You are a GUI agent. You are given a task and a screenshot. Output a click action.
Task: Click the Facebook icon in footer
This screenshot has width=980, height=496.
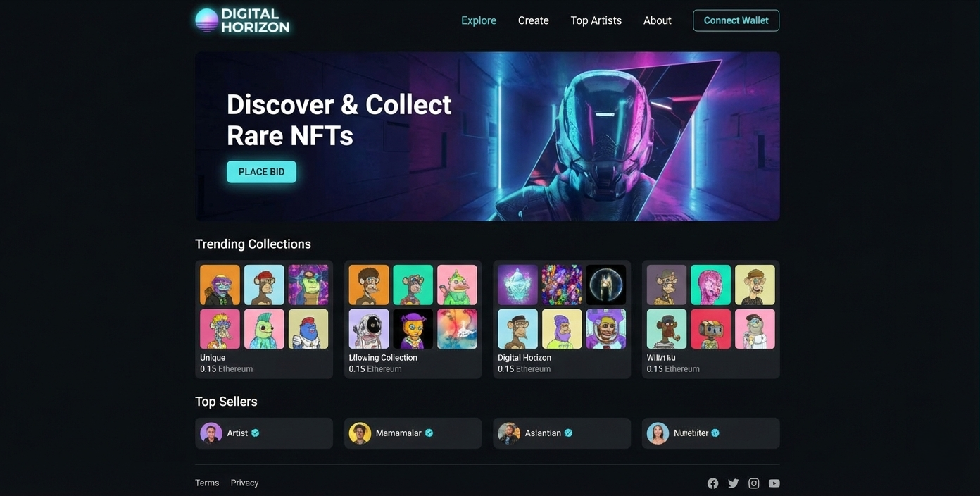(x=712, y=483)
